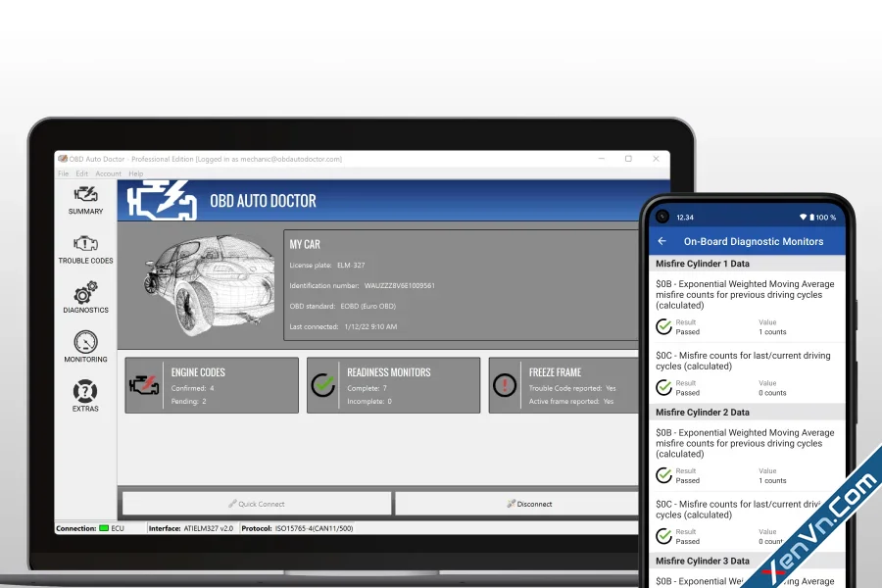Screen dimensions: 882x588
Task: Click the identification number WAUZZZ8V6E1009561
Action: [x=400, y=286]
